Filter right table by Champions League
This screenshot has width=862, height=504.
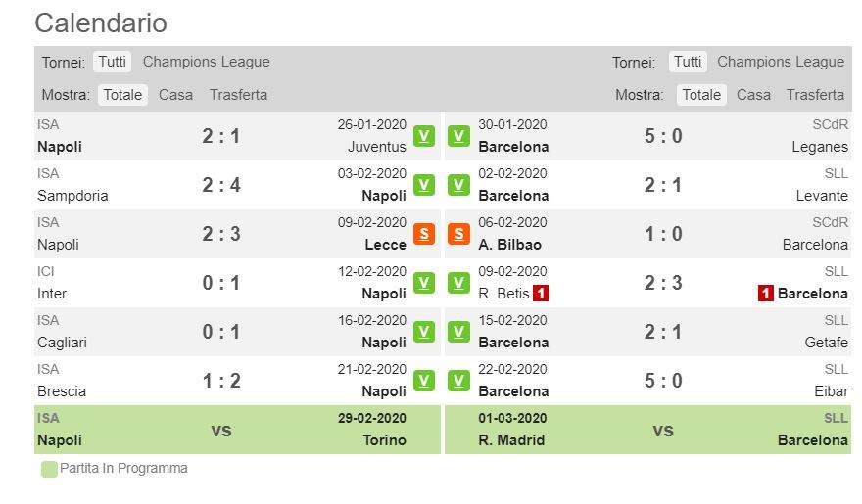pyautogui.click(x=781, y=62)
